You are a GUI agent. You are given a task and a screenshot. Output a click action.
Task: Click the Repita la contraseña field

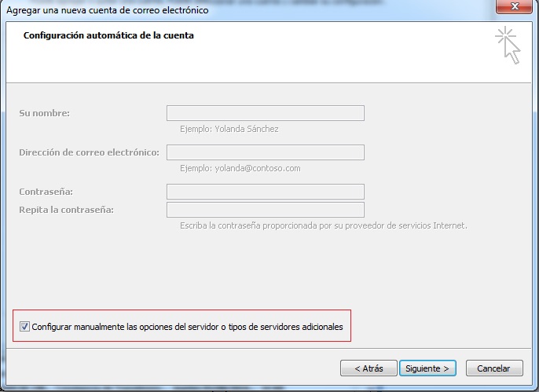click(266, 210)
